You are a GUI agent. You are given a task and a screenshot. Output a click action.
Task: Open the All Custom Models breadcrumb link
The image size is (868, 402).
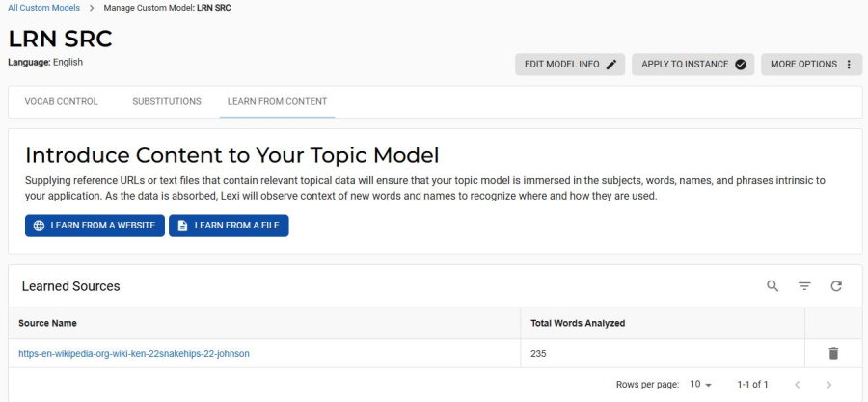tap(43, 8)
